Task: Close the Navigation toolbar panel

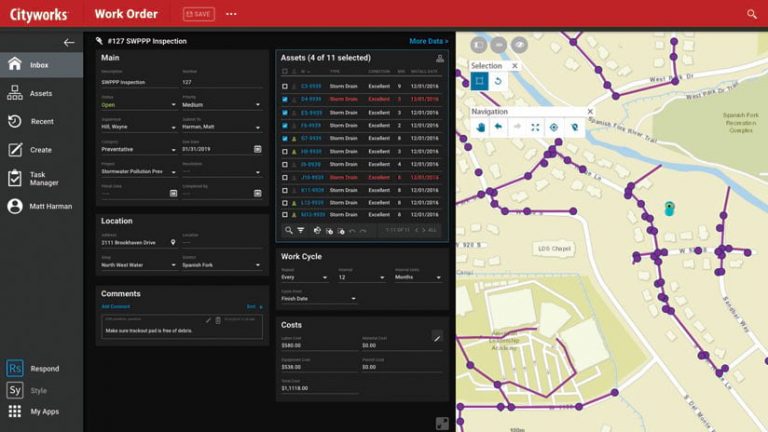Action: point(590,112)
